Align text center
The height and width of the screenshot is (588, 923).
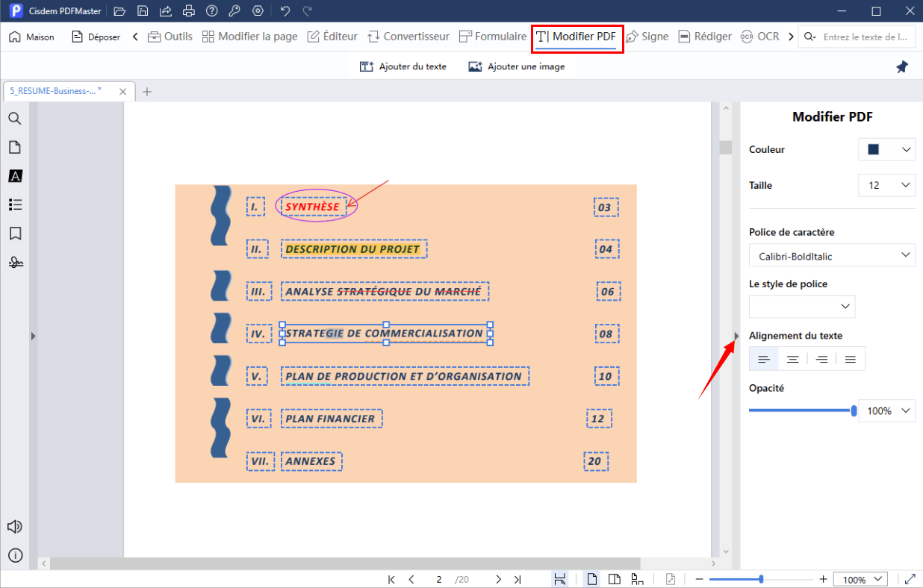pos(792,359)
